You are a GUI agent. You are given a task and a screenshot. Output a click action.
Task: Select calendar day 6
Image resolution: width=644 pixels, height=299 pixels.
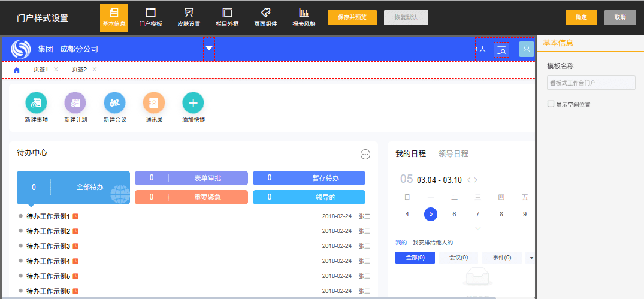coord(454,214)
